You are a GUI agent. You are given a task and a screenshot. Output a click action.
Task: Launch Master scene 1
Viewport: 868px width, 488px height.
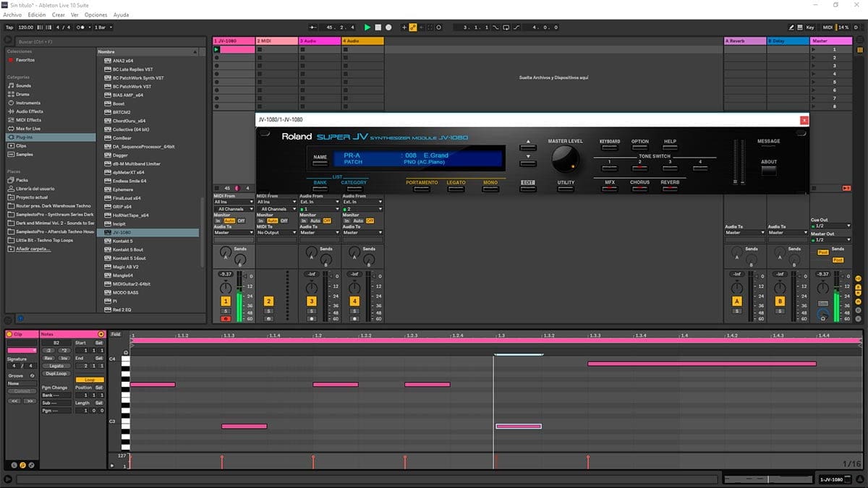pyautogui.click(x=814, y=49)
